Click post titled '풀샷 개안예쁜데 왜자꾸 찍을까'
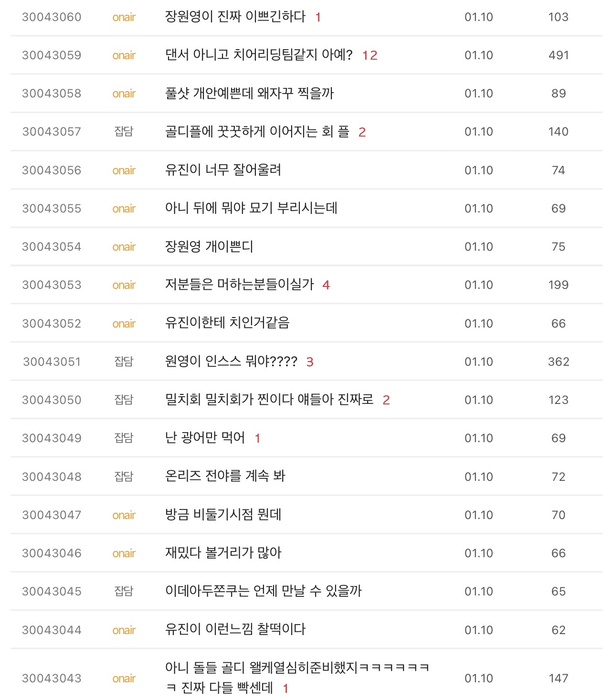This screenshot has width=613, height=700. click(249, 93)
